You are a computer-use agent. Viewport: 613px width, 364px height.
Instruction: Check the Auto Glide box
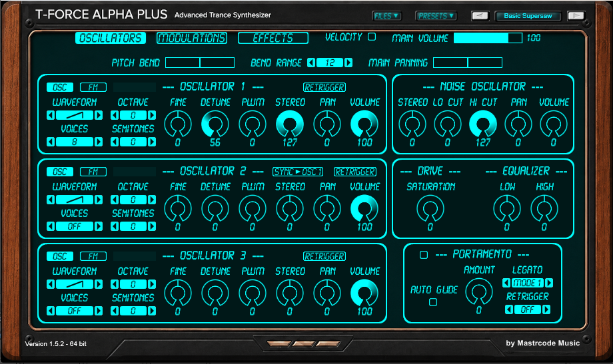coord(433,302)
